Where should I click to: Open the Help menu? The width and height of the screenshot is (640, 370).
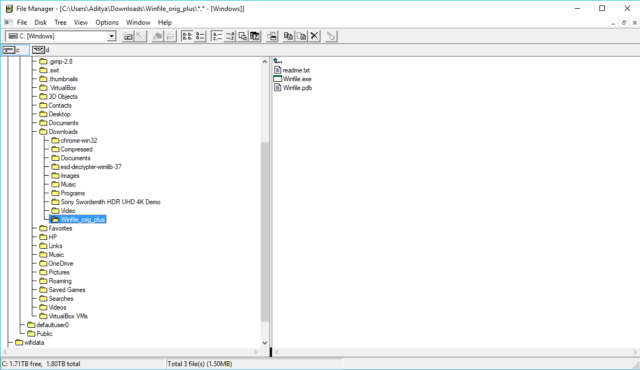(165, 22)
